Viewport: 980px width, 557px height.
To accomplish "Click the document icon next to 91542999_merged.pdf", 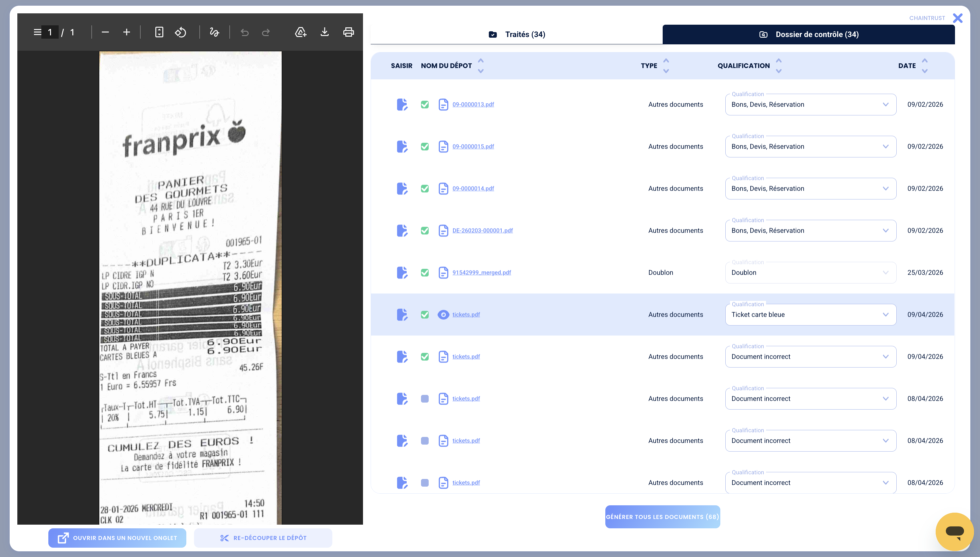I will click(443, 273).
